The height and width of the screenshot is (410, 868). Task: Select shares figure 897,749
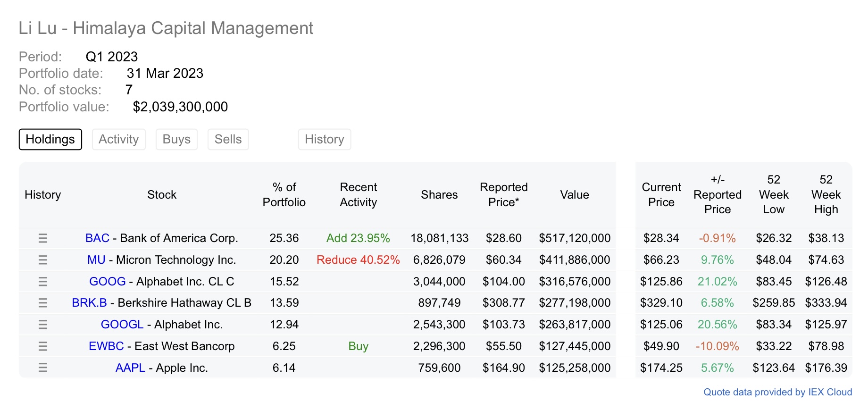[439, 303]
